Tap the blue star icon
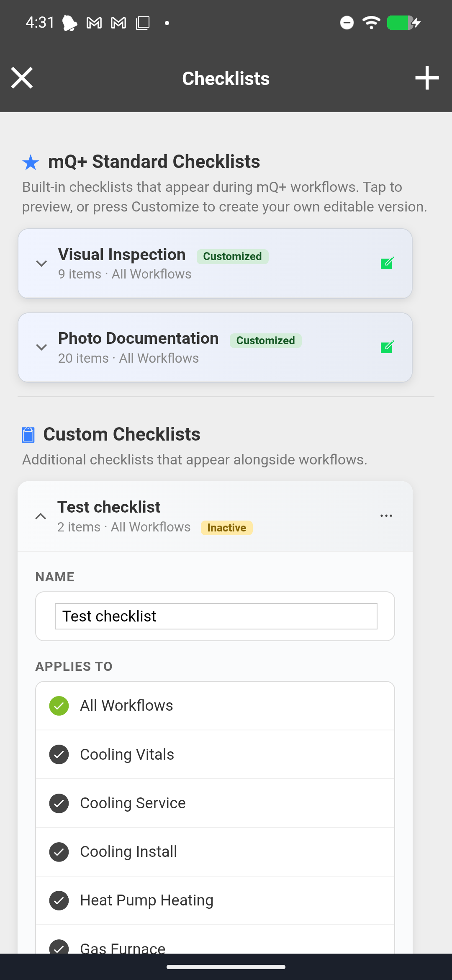The width and height of the screenshot is (452, 980). (31, 162)
